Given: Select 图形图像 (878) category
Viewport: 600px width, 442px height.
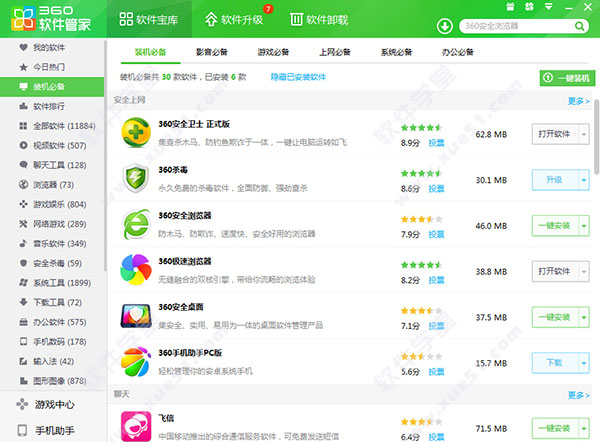Looking at the screenshot, I should [52, 381].
